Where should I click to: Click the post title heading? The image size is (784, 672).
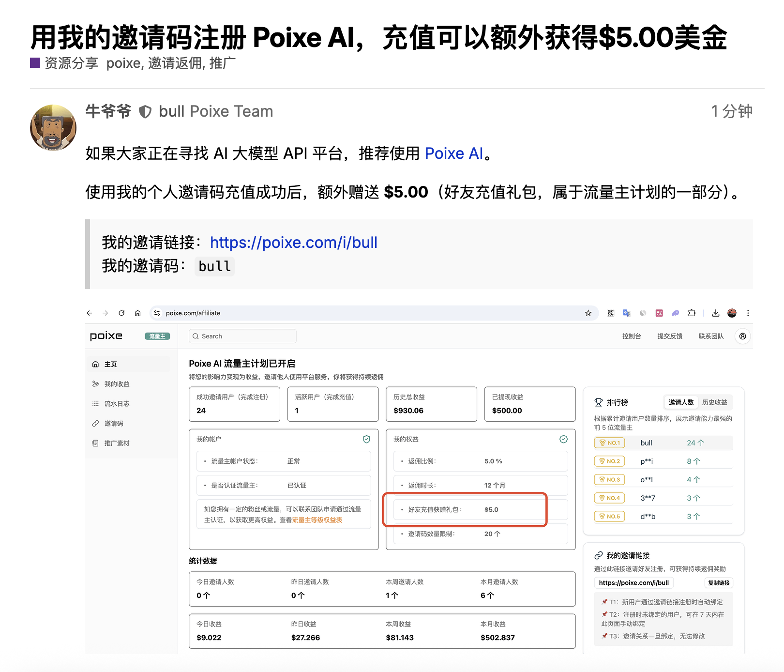pyautogui.click(x=379, y=38)
